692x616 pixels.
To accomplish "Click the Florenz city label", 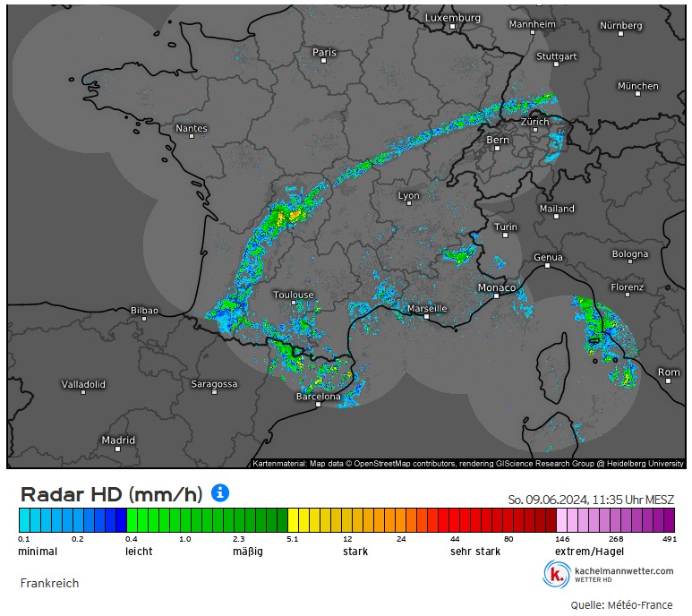I will [628, 287].
